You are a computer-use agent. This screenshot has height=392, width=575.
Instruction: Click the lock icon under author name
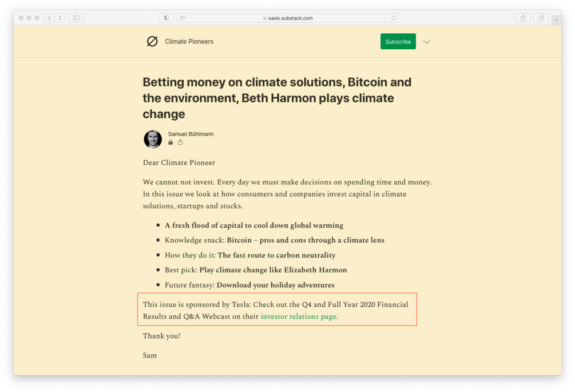tap(170, 142)
